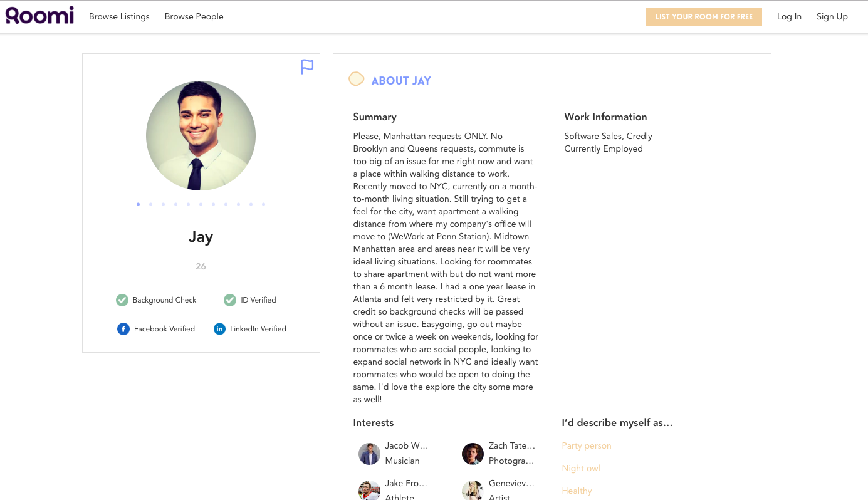Select the Zach Photographer interest avatar
Image resolution: width=868 pixels, height=500 pixels.
[473, 454]
